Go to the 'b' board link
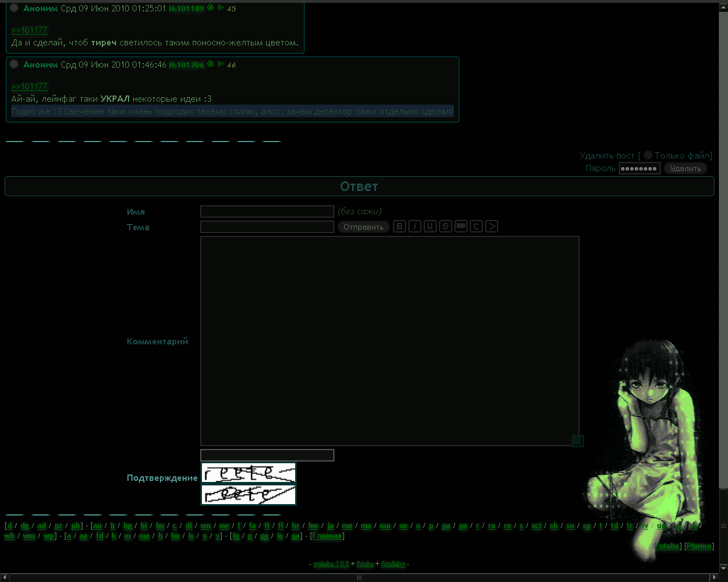 (x=113, y=526)
